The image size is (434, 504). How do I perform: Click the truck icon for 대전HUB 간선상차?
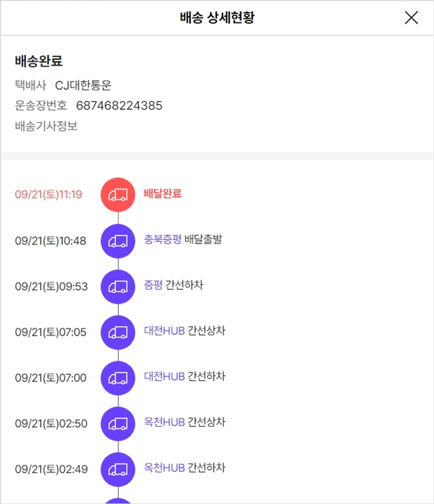[x=118, y=332]
